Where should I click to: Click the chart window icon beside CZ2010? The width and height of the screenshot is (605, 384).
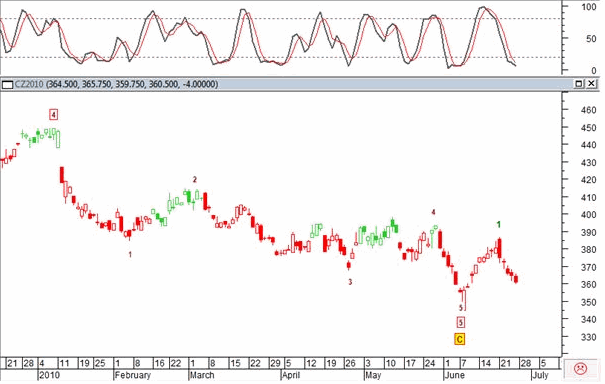tap(7, 84)
